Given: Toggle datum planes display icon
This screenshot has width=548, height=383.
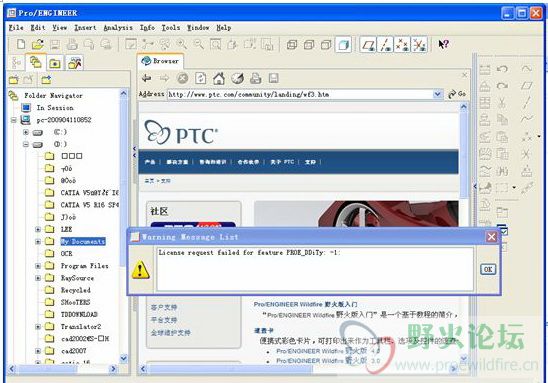Looking at the screenshot, I should (368, 45).
